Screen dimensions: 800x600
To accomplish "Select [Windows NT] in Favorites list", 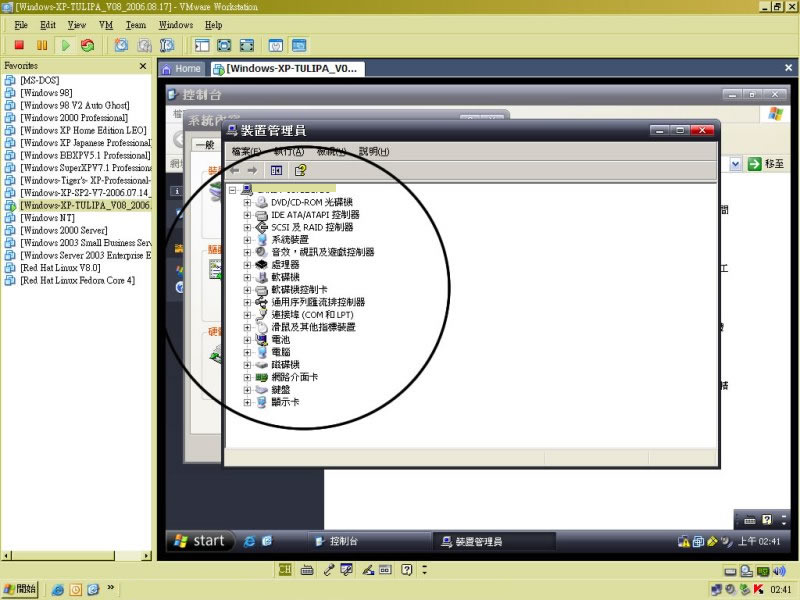I will pyautogui.click(x=47, y=218).
